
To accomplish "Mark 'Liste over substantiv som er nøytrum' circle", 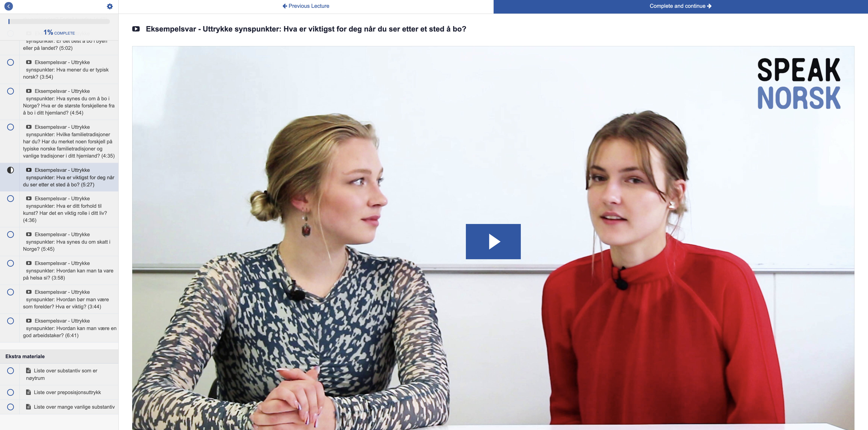I will coord(11,371).
